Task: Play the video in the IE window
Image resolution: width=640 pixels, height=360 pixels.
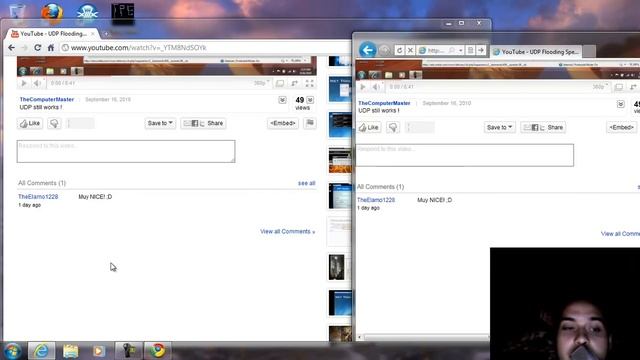Action: [362, 87]
